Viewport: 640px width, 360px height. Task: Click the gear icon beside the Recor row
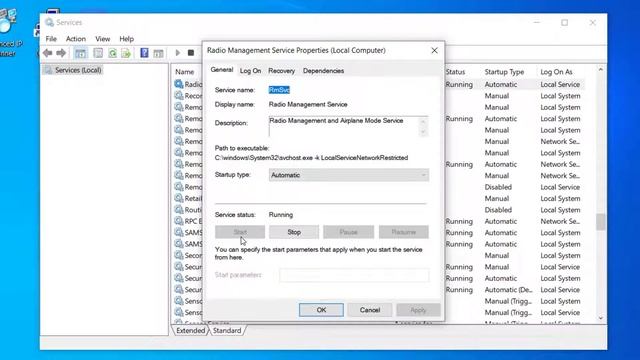178,96
